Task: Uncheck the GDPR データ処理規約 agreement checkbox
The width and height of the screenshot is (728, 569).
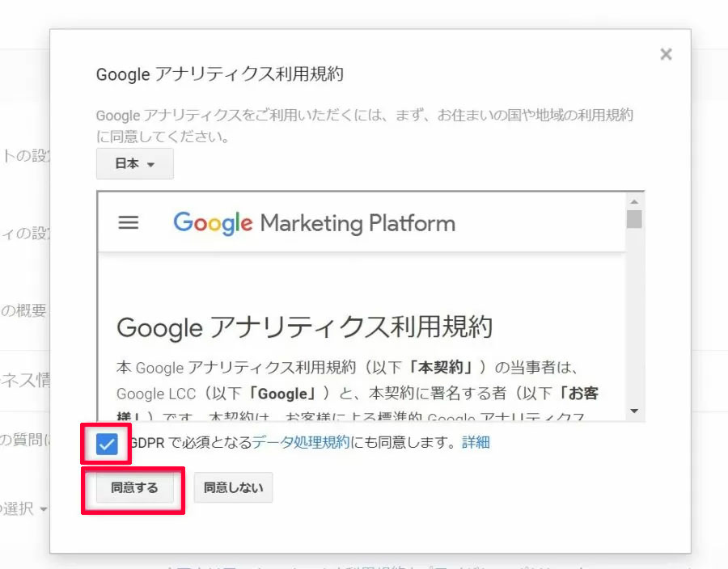Action: tap(107, 443)
